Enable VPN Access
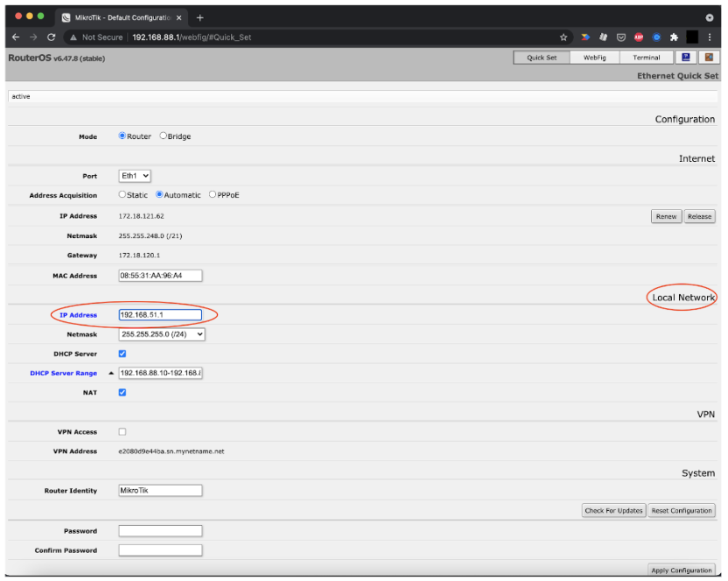The image size is (728, 581). (x=122, y=430)
